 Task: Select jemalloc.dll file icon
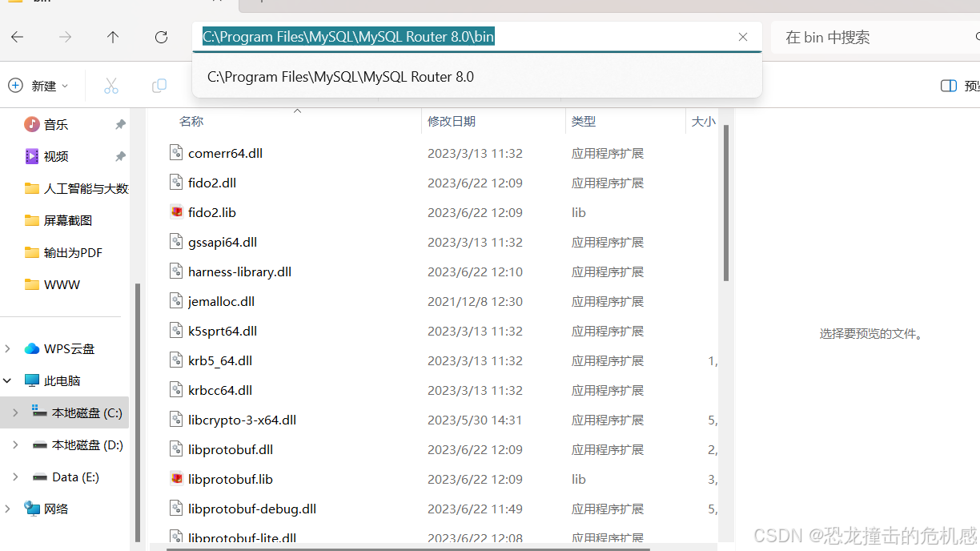click(177, 301)
